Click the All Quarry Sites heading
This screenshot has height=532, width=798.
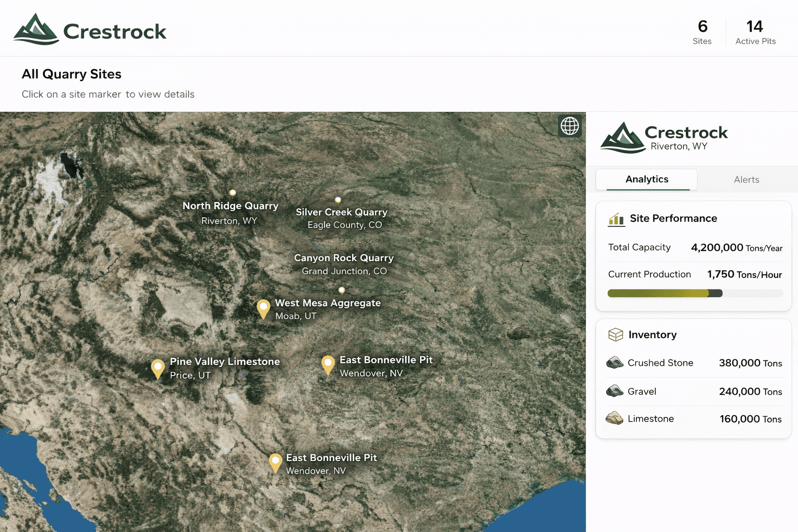click(71, 74)
